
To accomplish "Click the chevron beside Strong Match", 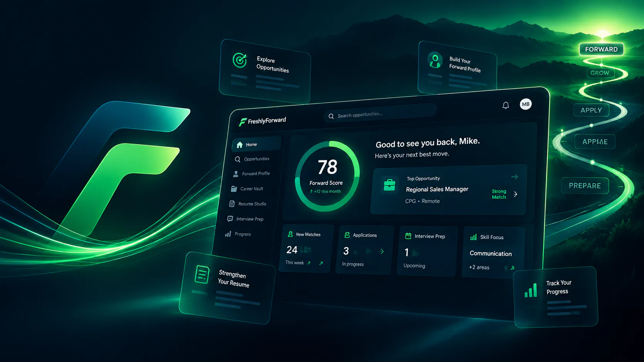I will [516, 194].
